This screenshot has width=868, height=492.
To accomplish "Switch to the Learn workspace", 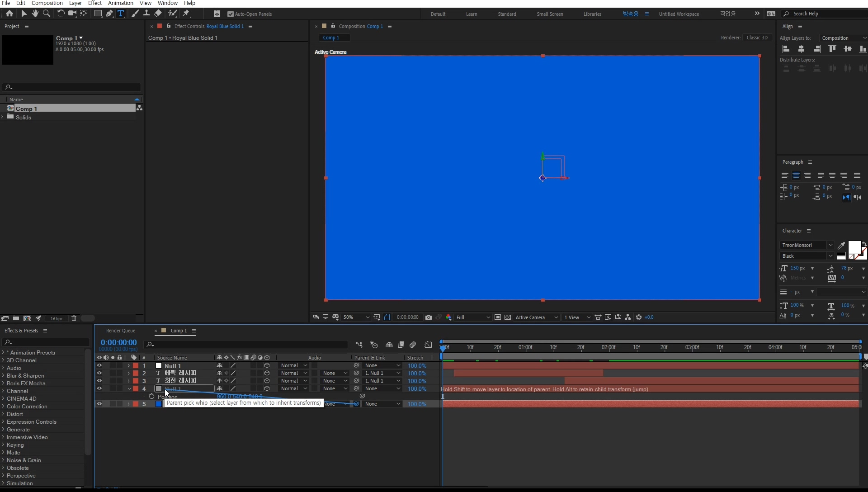I will [472, 14].
